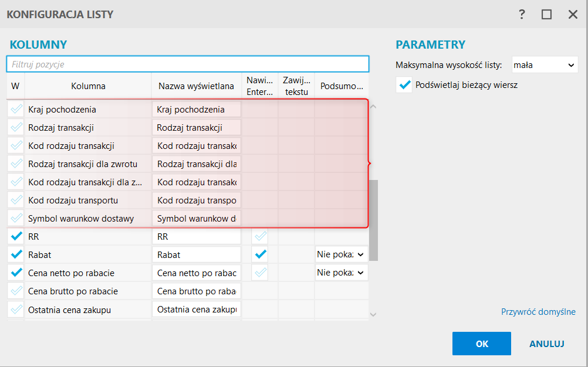Toggle Enter navigation for Rabat row
Viewport: 588px width, 367px height.
click(x=261, y=255)
